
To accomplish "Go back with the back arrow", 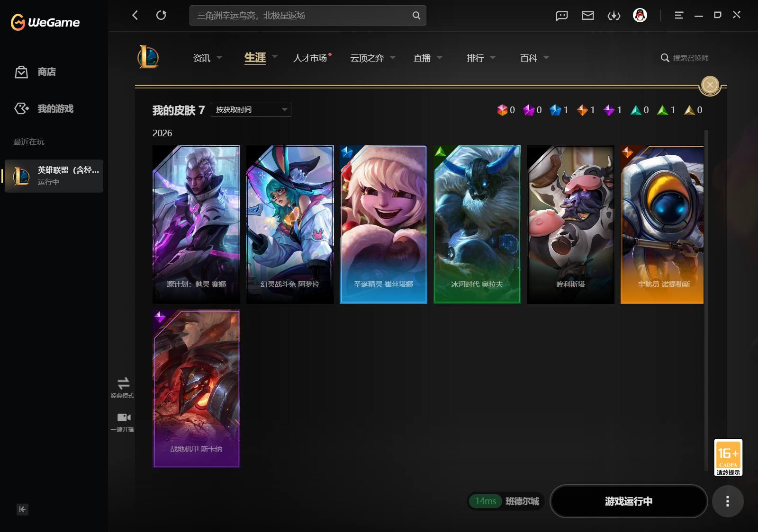I will [135, 15].
